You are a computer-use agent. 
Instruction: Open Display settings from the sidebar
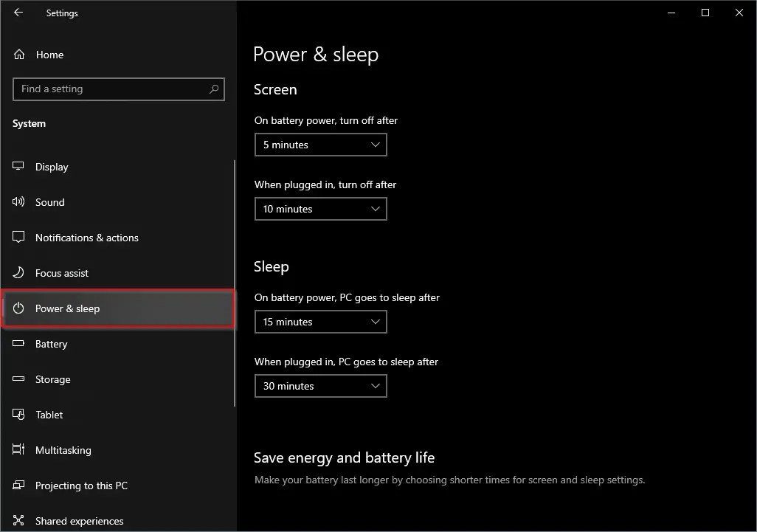pyautogui.click(x=50, y=167)
